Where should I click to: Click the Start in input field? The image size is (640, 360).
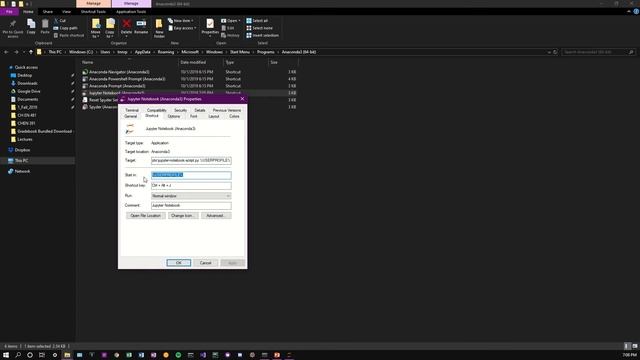point(191,175)
